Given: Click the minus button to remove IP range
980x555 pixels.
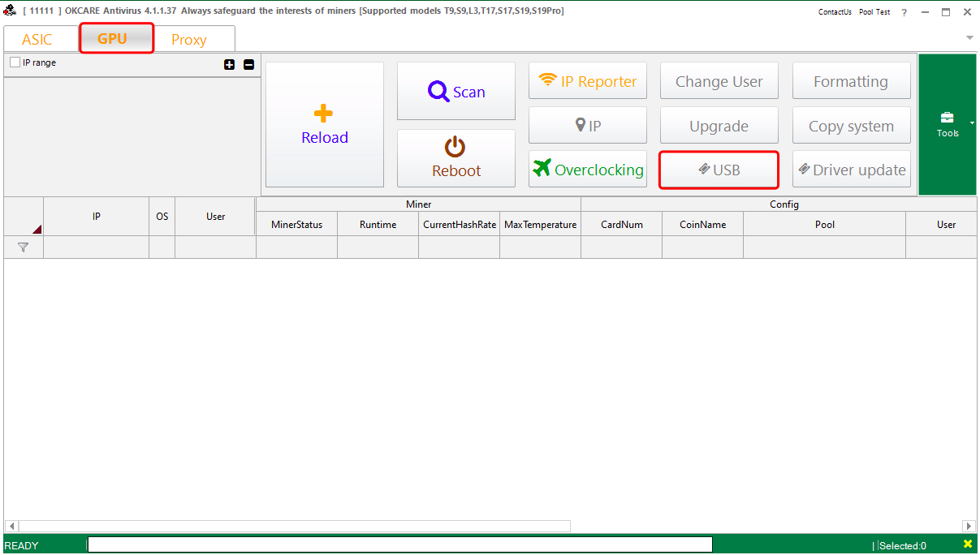Looking at the screenshot, I should click(x=248, y=64).
